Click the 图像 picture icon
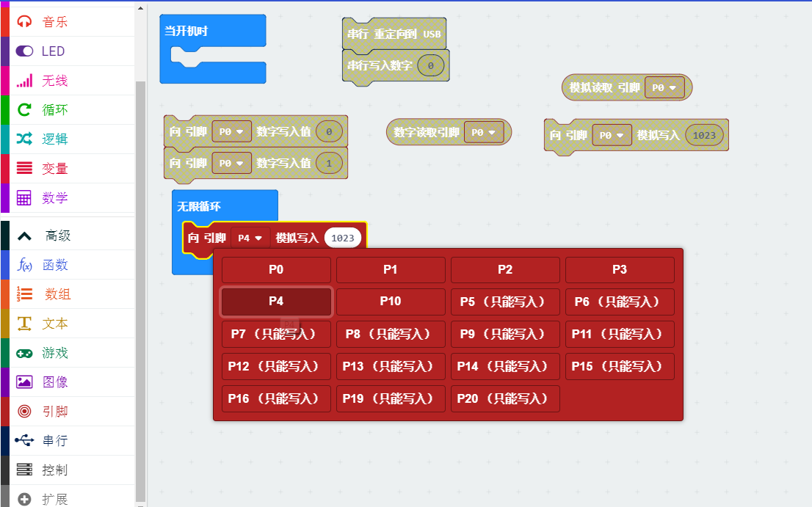The height and width of the screenshot is (507, 812). click(24, 382)
